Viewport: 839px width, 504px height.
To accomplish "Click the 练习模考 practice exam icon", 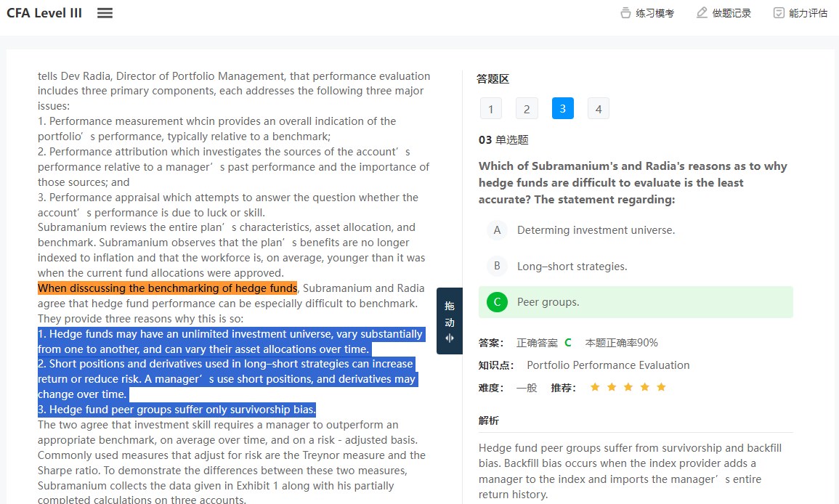I will pos(625,13).
